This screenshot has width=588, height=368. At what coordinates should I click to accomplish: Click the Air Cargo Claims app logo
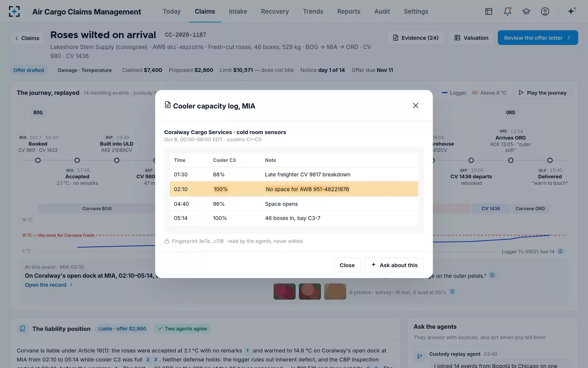[14, 11]
